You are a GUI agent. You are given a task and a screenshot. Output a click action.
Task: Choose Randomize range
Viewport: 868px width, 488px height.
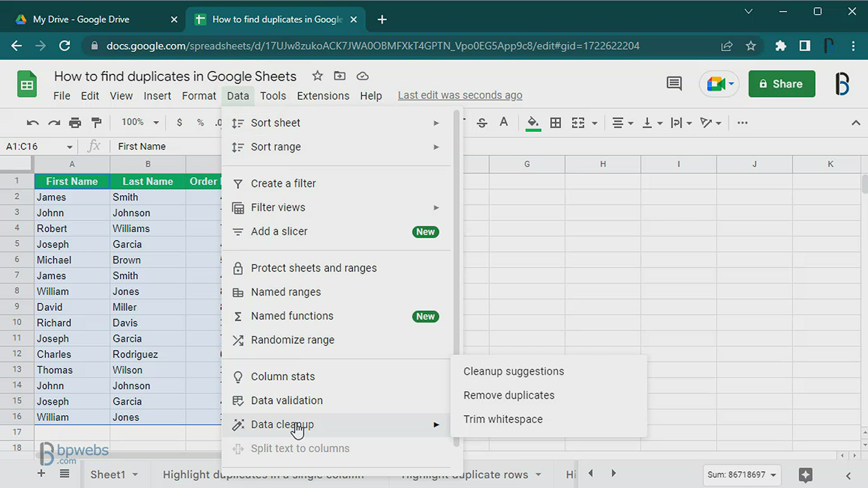(337, 340)
